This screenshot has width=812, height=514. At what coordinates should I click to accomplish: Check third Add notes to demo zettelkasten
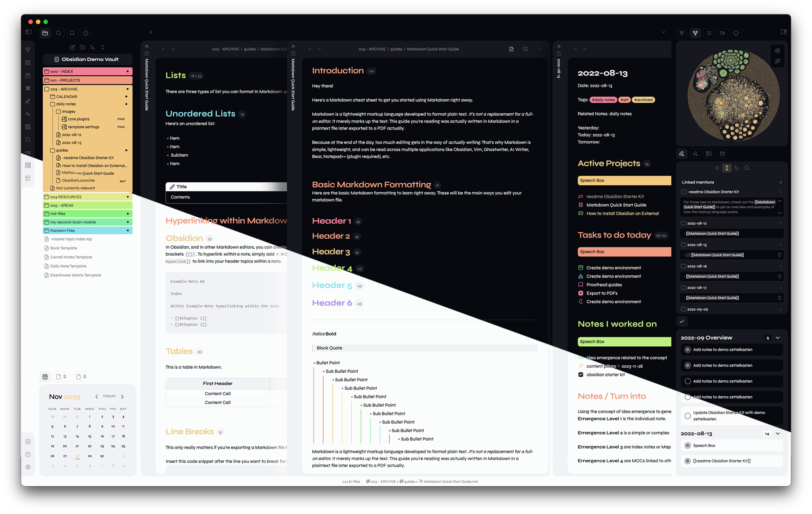688,381
